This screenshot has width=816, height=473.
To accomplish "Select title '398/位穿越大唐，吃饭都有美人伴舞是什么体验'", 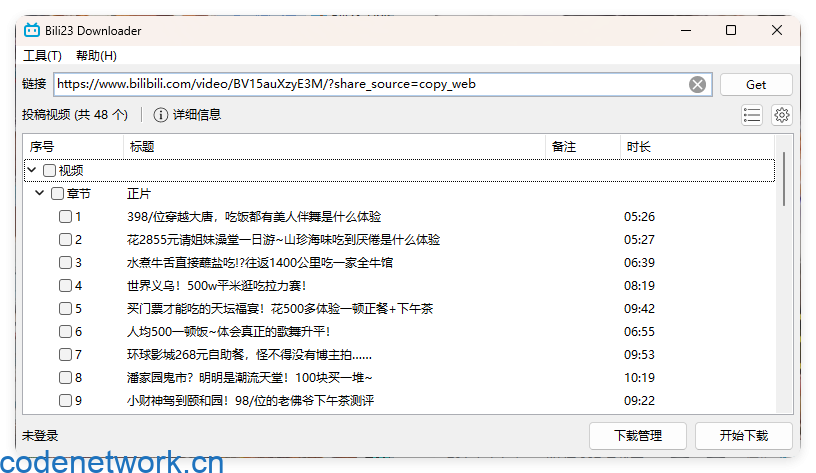I will coord(254,216).
